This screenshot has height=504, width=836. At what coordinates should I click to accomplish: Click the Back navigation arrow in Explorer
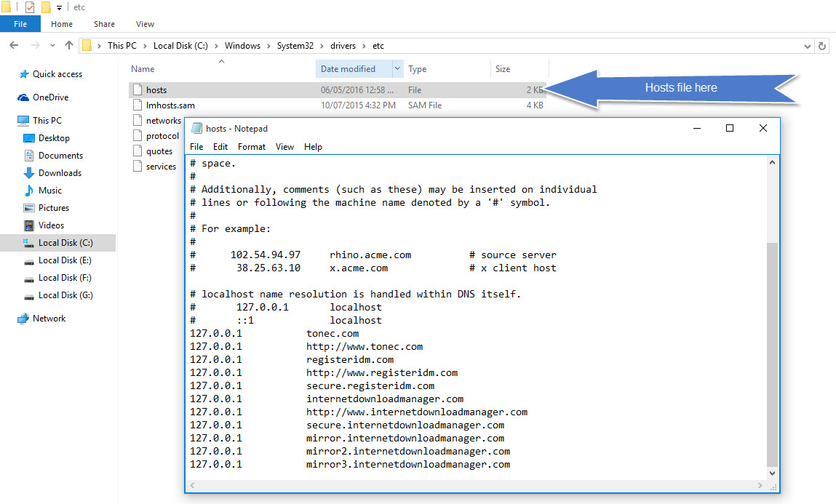pyautogui.click(x=14, y=46)
